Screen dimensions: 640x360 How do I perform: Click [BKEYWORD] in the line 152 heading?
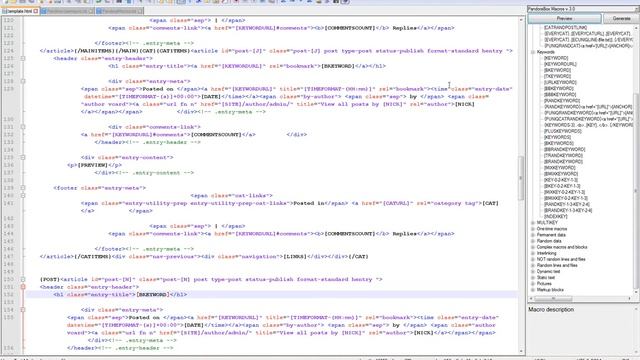click(x=152, y=295)
